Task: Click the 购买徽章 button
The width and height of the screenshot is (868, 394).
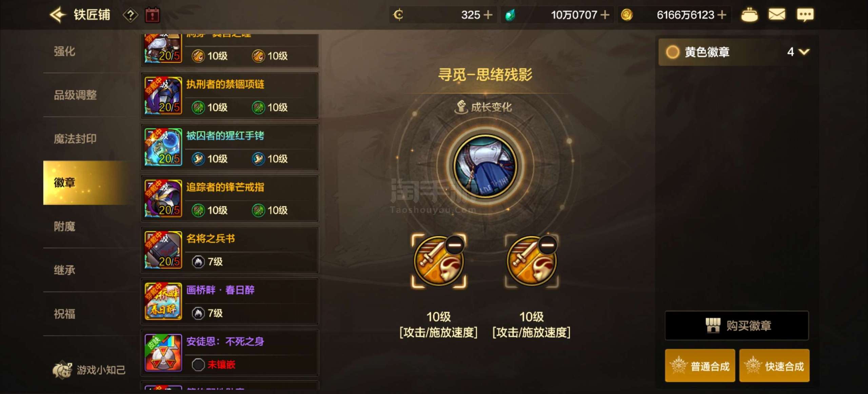Action: (x=736, y=325)
